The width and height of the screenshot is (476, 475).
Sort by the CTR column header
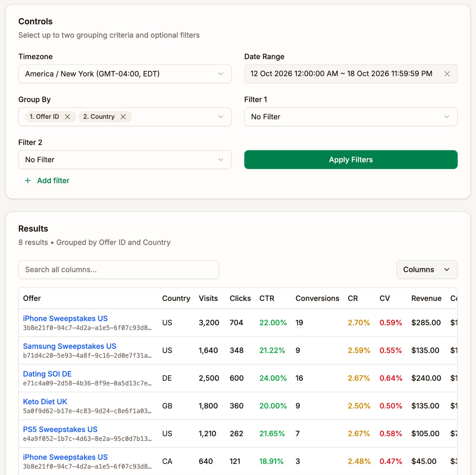click(267, 298)
